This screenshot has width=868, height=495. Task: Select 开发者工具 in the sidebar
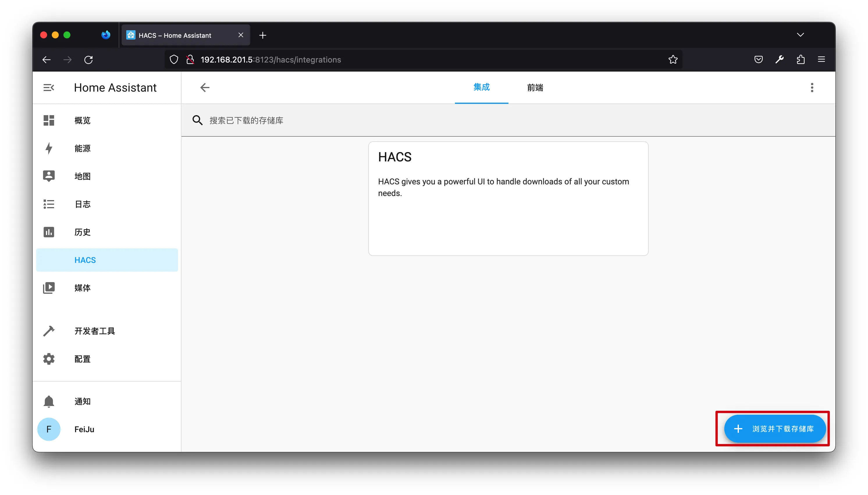(x=107, y=331)
